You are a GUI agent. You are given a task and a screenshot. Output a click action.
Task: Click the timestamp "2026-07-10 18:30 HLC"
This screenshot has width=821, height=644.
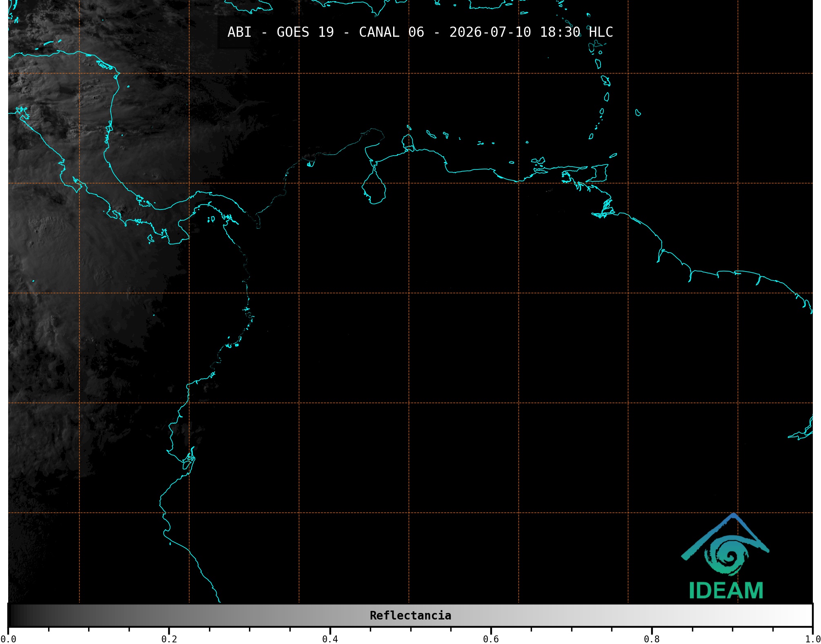(x=531, y=32)
